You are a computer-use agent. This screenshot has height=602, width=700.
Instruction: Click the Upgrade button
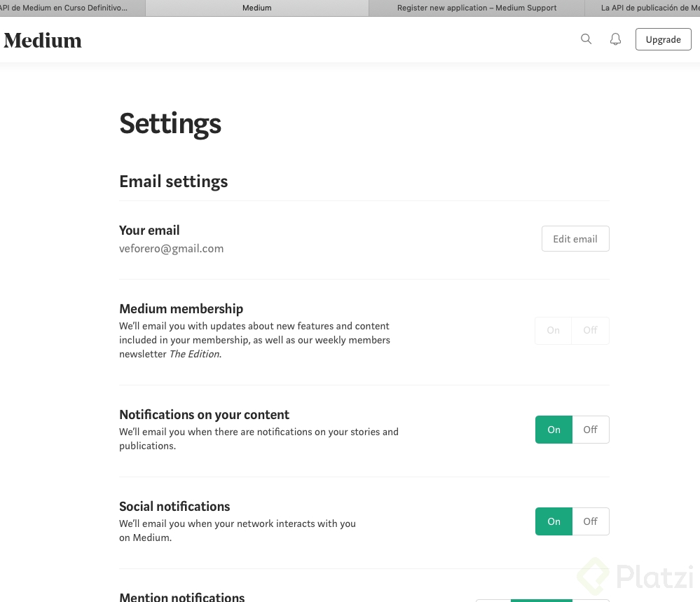click(664, 39)
